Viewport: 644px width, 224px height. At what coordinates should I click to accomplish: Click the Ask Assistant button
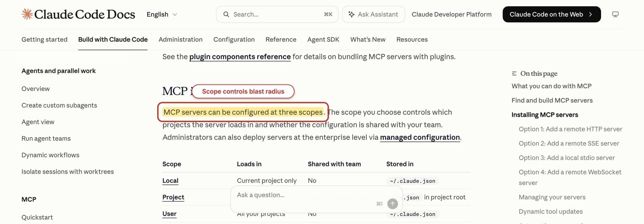tap(373, 14)
